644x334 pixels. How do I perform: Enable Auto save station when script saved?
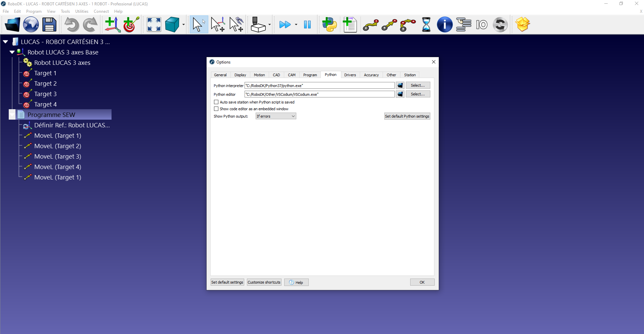216,102
